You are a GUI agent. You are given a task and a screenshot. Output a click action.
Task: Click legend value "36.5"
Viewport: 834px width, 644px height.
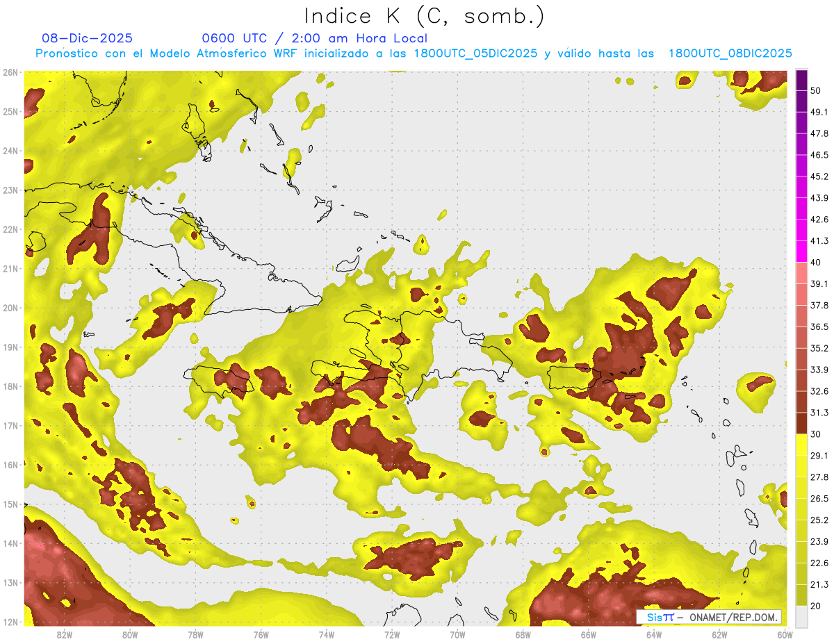[x=819, y=327]
